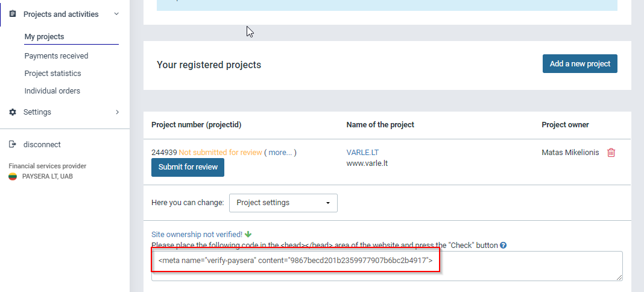Click the blue help question mark icon
644x292 pixels.
coord(503,246)
